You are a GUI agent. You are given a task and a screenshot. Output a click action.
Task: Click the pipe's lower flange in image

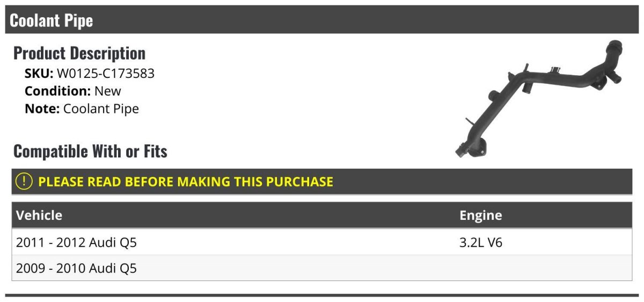pos(475,147)
